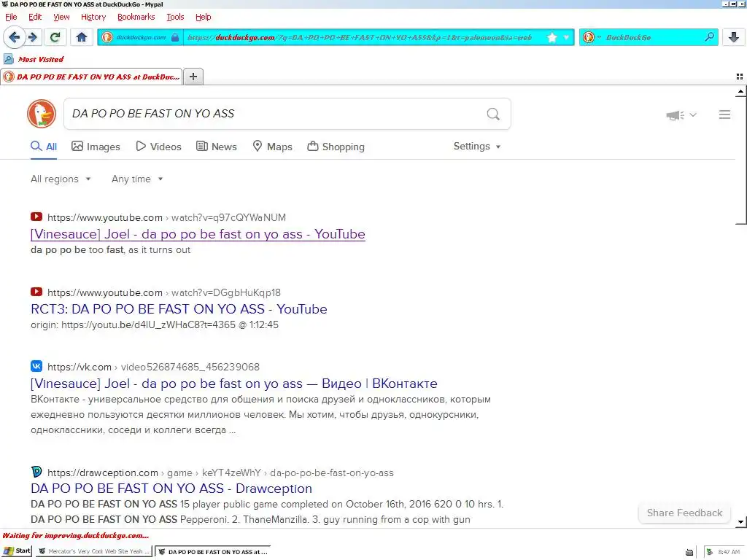747x560 pixels.
Task: Click the page scrollbar up arrow
Action: click(x=740, y=91)
